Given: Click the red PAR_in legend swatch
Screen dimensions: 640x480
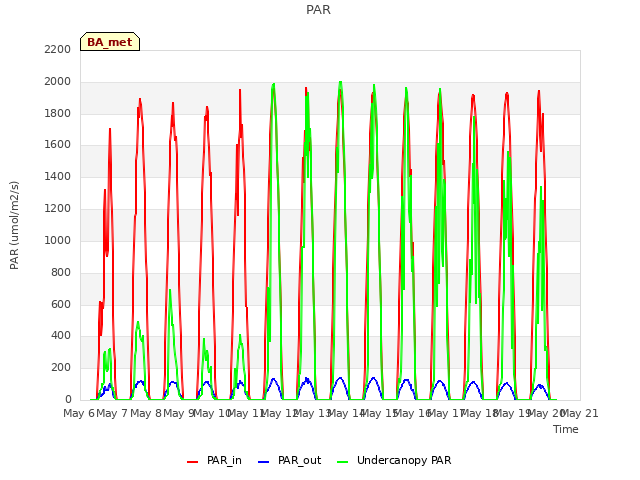Looking at the screenshot, I should pyautogui.click(x=192, y=462).
